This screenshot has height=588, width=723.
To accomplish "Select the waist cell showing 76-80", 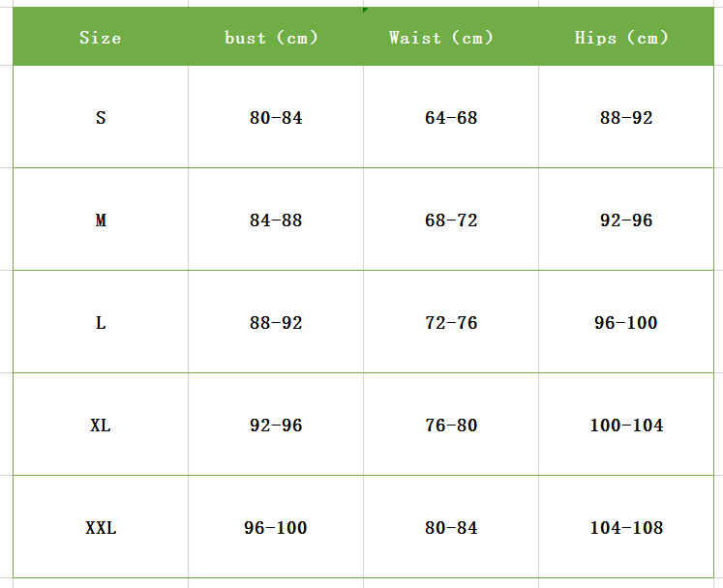I will tap(451, 426).
